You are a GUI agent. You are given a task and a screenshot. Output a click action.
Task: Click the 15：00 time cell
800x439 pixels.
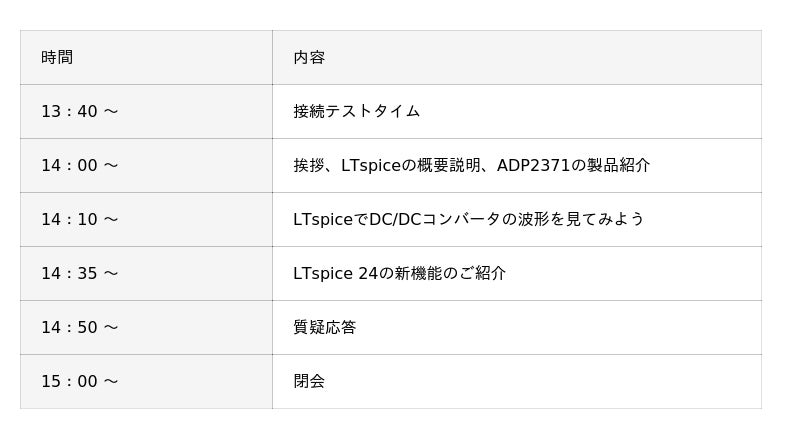tap(79, 381)
